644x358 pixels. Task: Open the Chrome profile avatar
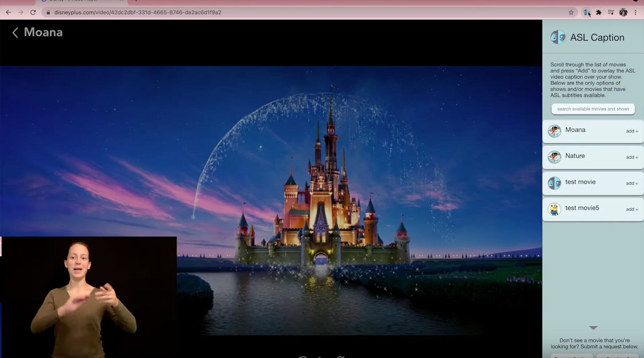pos(623,12)
